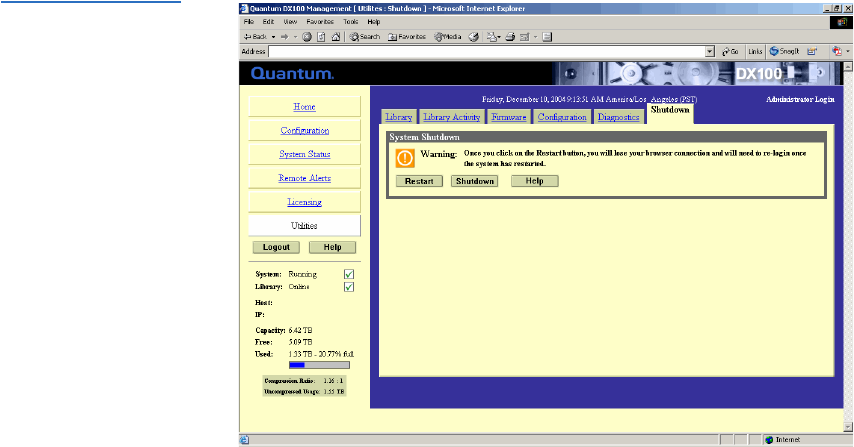Open the History toolbar icon
The width and height of the screenshot is (854, 447).
click(x=474, y=36)
